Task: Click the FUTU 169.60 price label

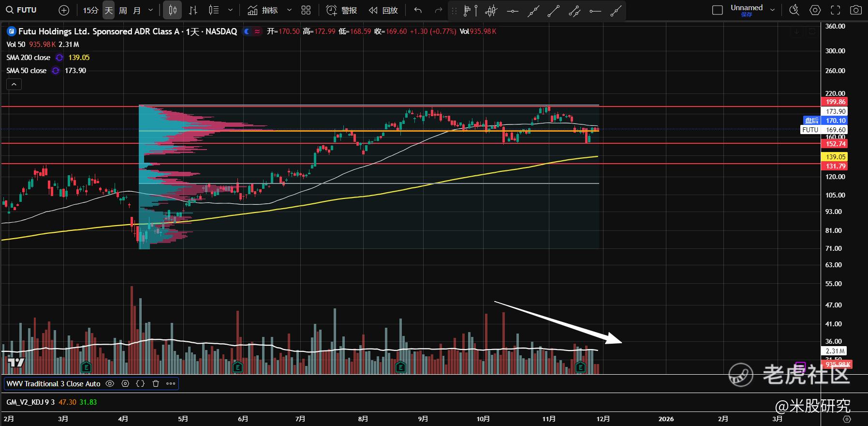Action: (824, 130)
